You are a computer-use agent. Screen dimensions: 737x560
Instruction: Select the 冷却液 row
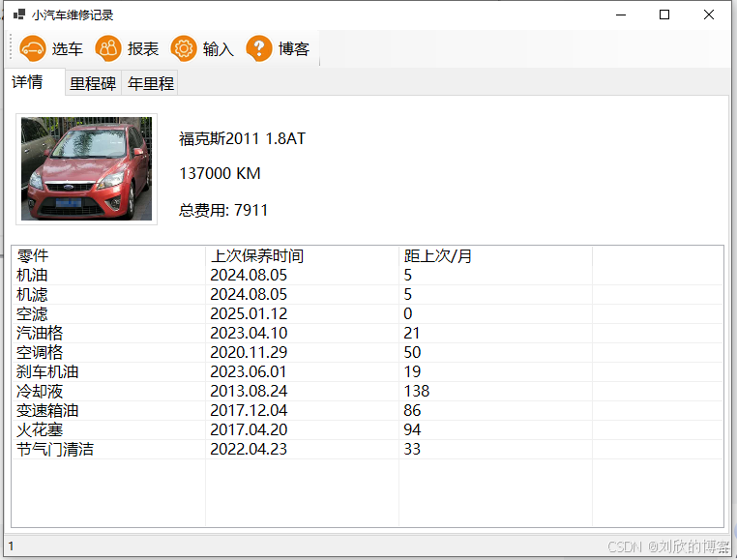point(368,391)
